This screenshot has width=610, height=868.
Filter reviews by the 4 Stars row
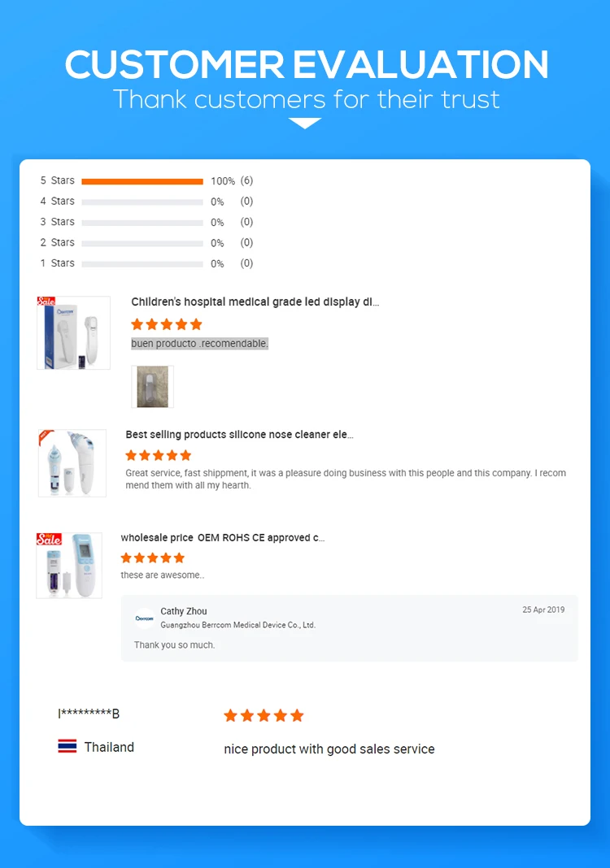pyautogui.click(x=142, y=202)
